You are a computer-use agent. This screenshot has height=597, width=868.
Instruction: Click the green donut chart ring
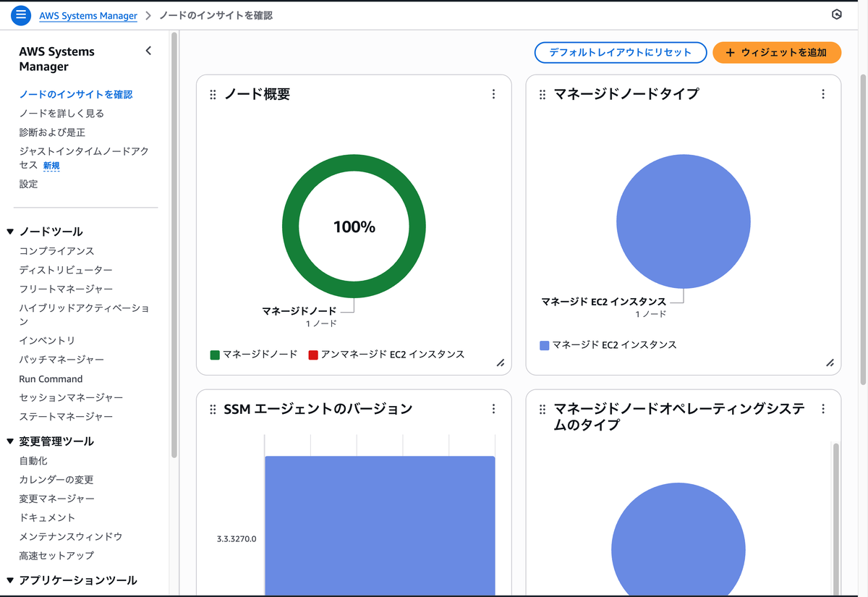[291, 226]
